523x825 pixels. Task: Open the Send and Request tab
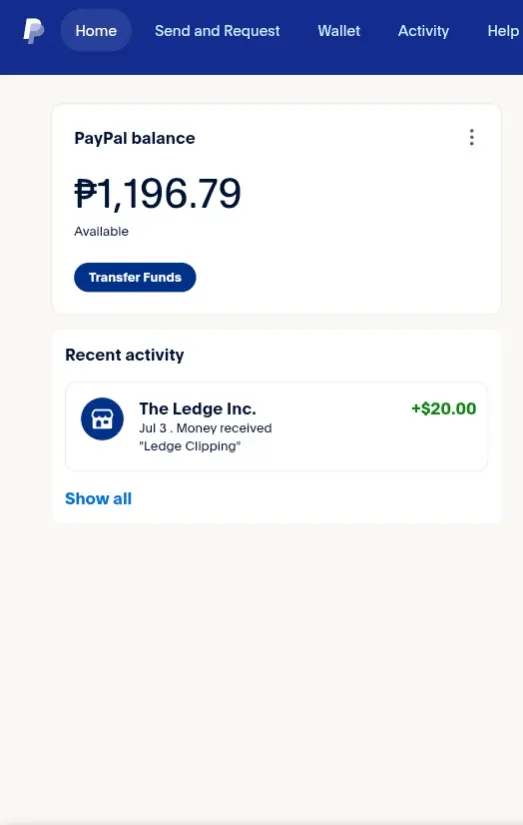click(x=217, y=31)
